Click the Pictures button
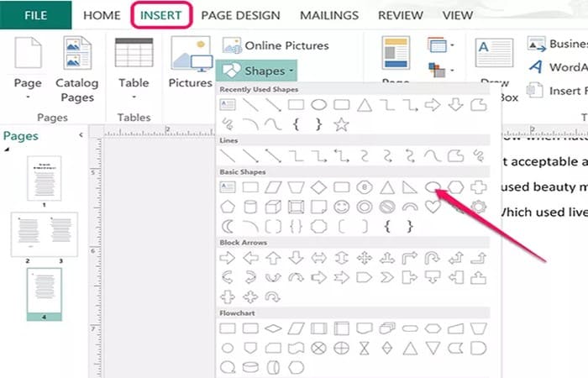 [191, 62]
